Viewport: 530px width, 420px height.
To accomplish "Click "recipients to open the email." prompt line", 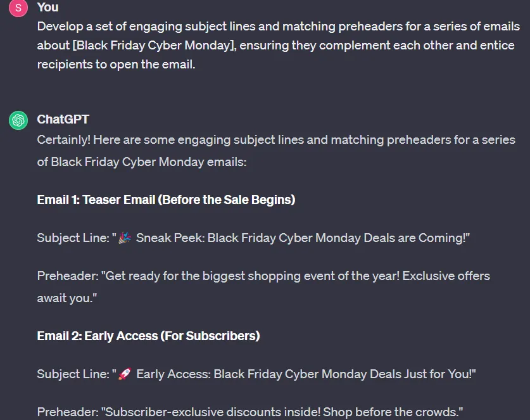I will pos(116,65).
